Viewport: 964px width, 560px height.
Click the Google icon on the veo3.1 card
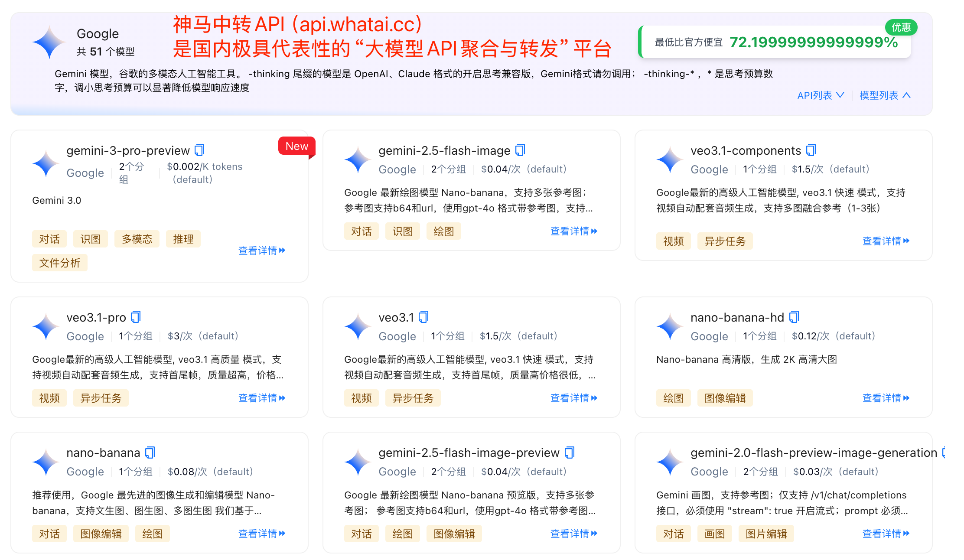click(356, 327)
